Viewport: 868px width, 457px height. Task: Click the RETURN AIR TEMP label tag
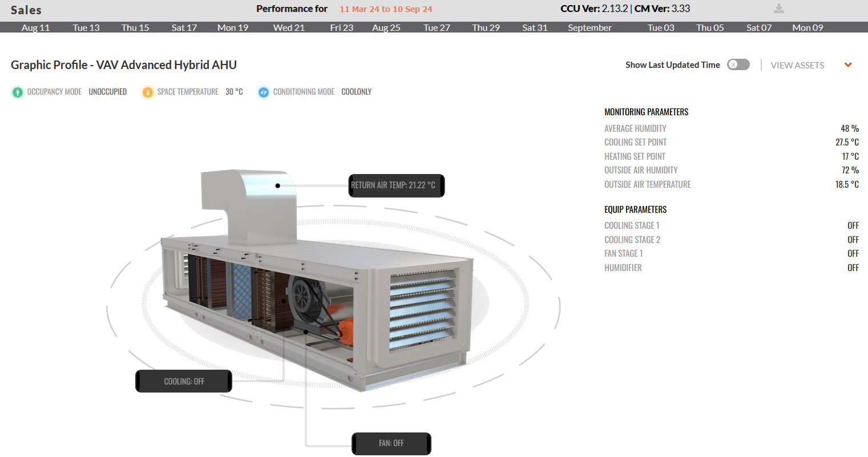(x=396, y=185)
